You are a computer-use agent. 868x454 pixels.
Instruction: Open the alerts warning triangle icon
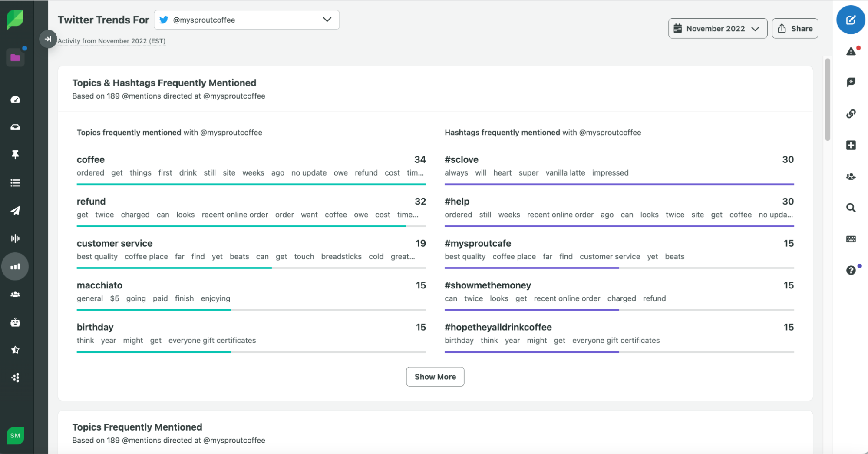pyautogui.click(x=851, y=52)
